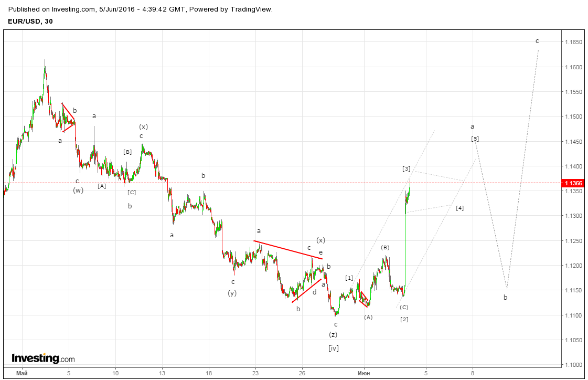The image size is (588, 380).
Task: Select the [A] wave label
Action: point(102,186)
